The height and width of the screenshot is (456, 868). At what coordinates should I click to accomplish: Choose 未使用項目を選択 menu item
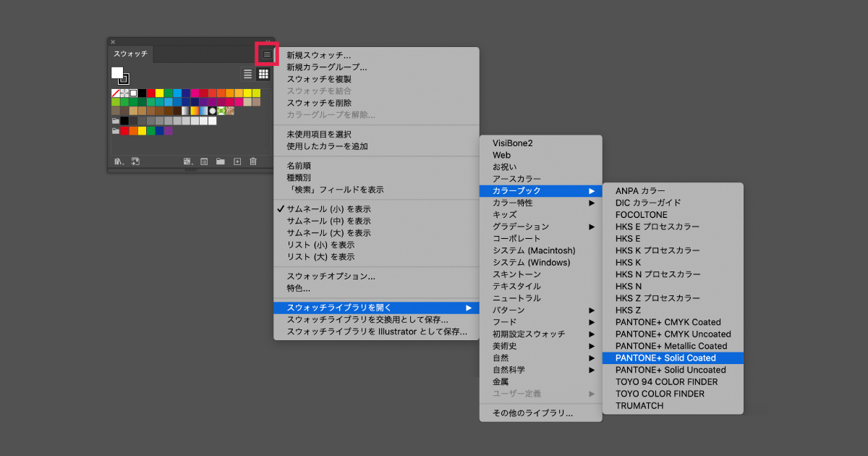point(376,135)
